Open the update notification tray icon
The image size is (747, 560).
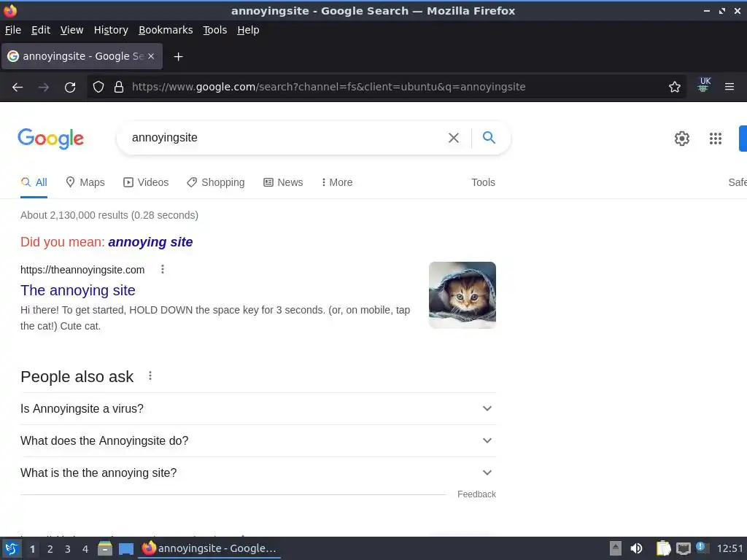click(701, 548)
